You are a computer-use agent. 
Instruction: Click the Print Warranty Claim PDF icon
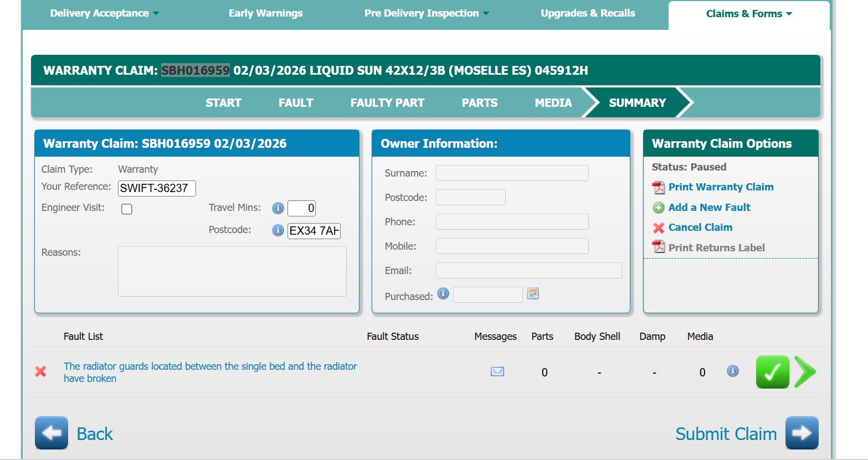pos(659,188)
